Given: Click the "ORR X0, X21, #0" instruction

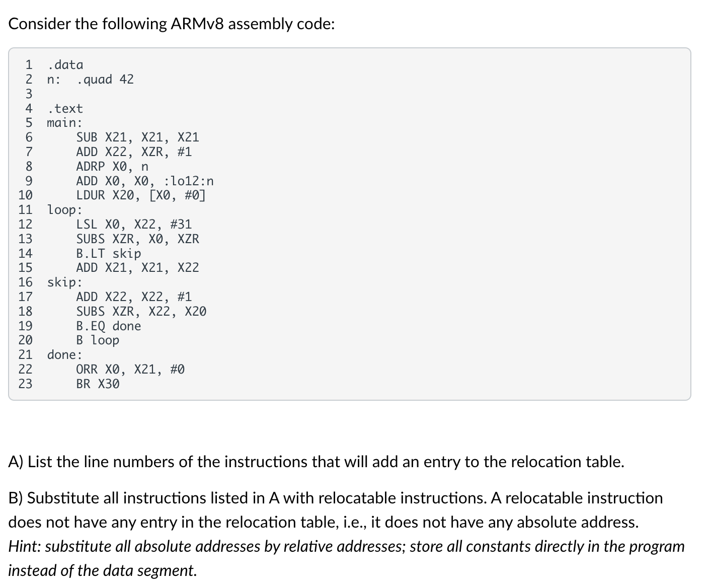Looking at the screenshot, I should (x=130, y=370).
